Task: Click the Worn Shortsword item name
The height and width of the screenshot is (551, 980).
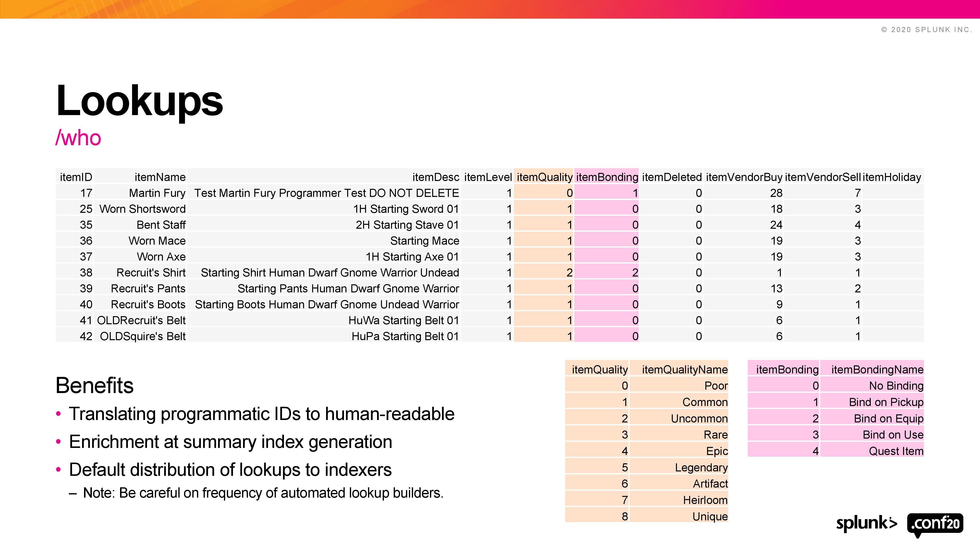Action: tap(142, 209)
